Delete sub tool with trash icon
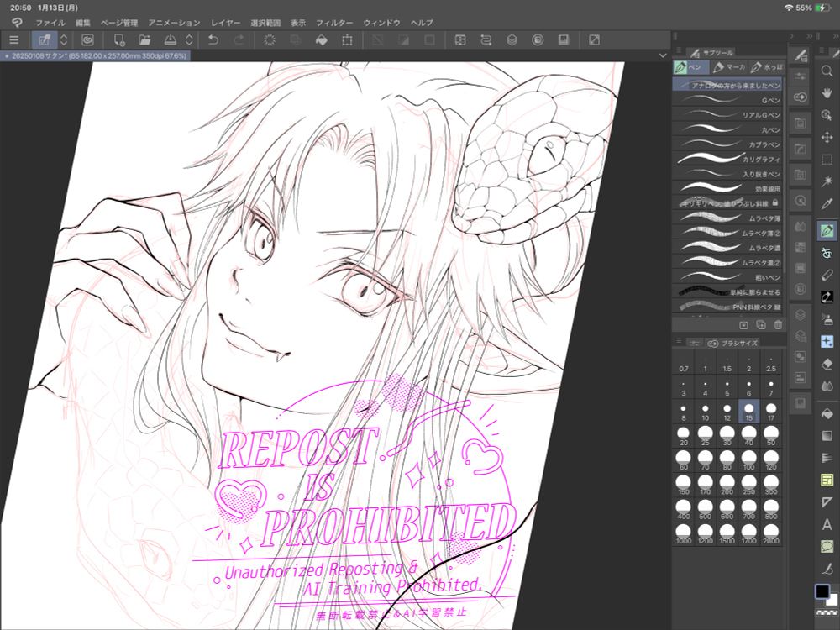The width and height of the screenshot is (840, 630). (x=778, y=324)
